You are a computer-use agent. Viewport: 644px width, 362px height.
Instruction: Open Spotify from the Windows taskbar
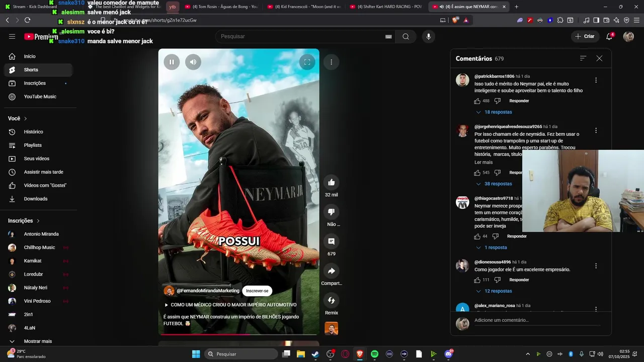(374, 354)
